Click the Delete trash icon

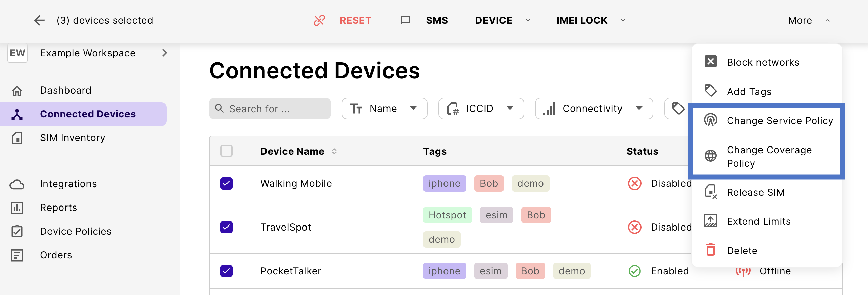pyautogui.click(x=710, y=250)
